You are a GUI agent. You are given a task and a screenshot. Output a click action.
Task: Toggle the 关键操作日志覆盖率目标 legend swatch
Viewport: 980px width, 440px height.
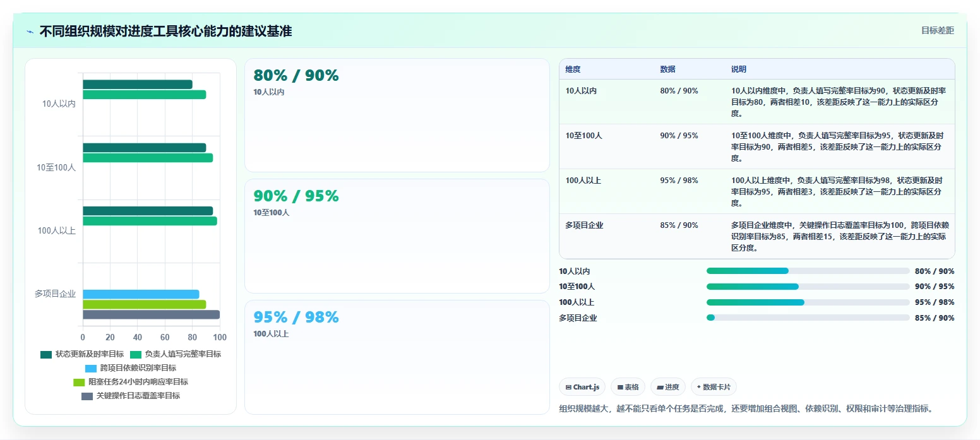tap(87, 396)
